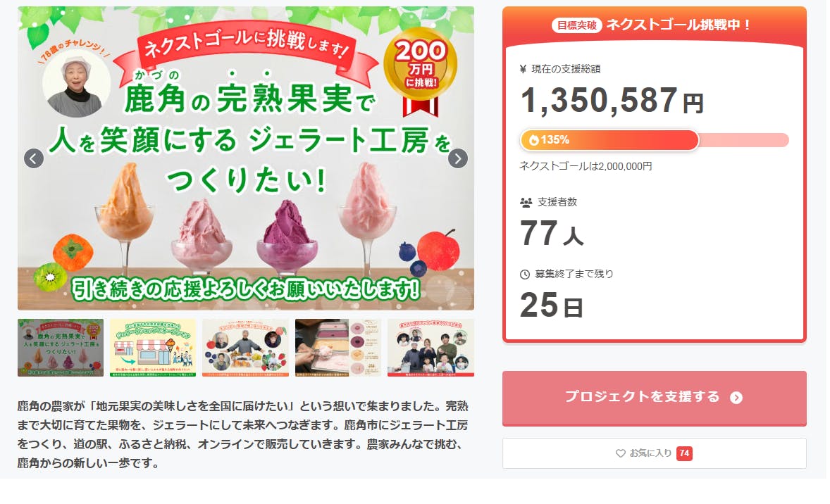This screenshot has width=830, height=504.
Task: Click the 135% funding progress bar
Action: (x=654, y=140)
